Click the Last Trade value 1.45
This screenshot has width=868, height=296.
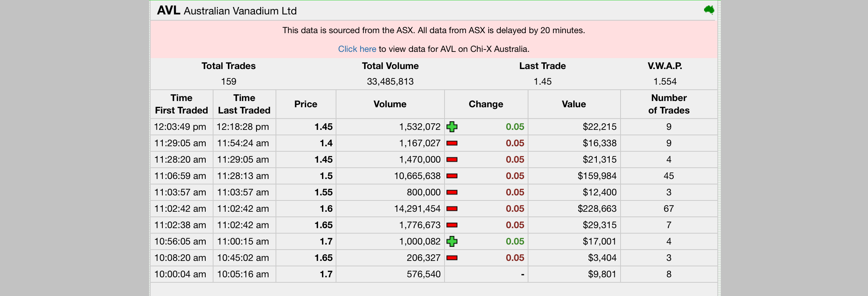click(x=542, y=82)
